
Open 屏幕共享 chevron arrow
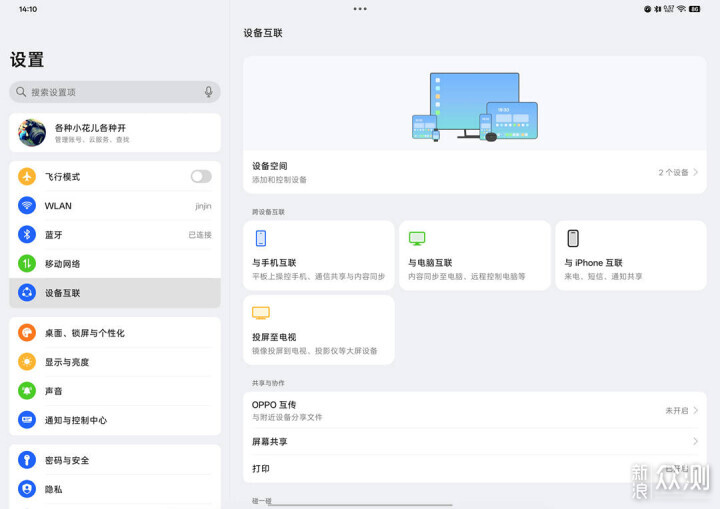pos(696,441)
